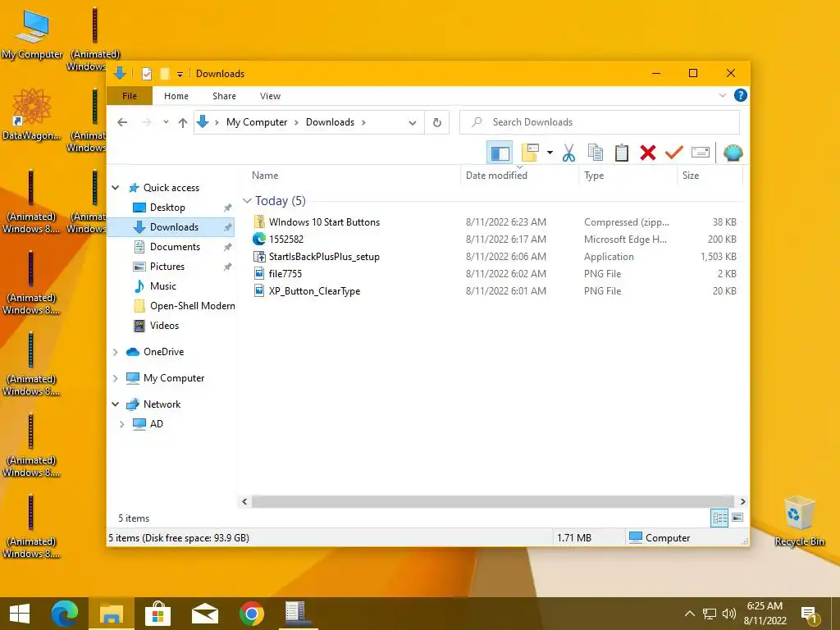This screenshot has width=840, height=630.
Task: Open Mail app from the taskbar
Action: click(x=204, y=614)
